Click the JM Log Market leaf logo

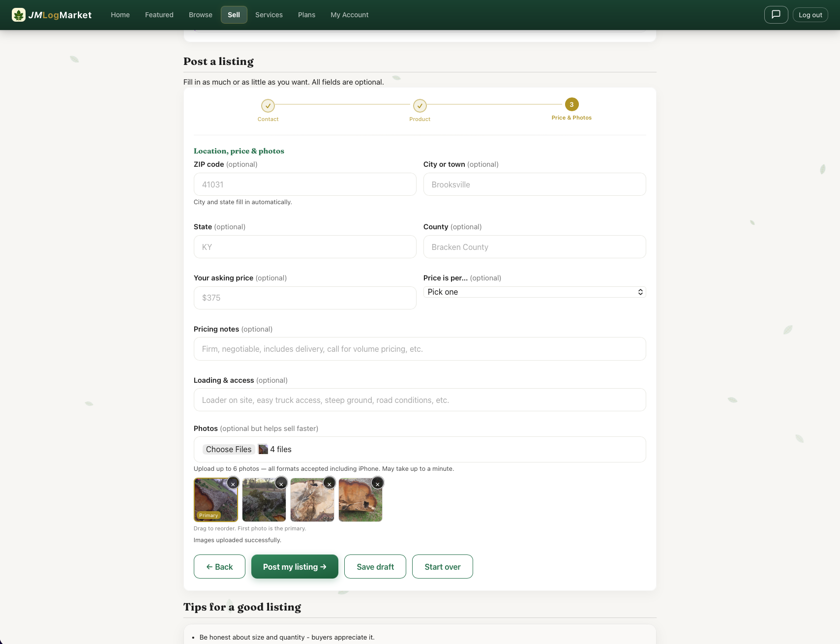point(19,14)
